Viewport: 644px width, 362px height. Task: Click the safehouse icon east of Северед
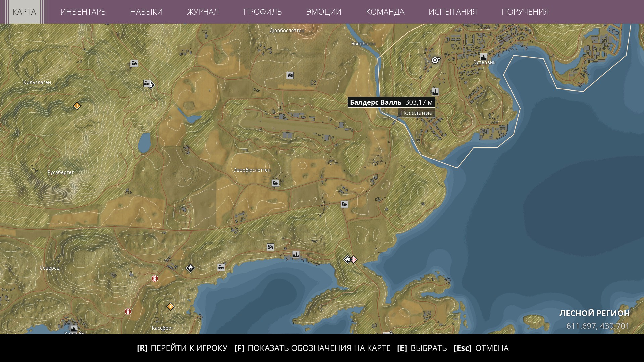(190, 268)
